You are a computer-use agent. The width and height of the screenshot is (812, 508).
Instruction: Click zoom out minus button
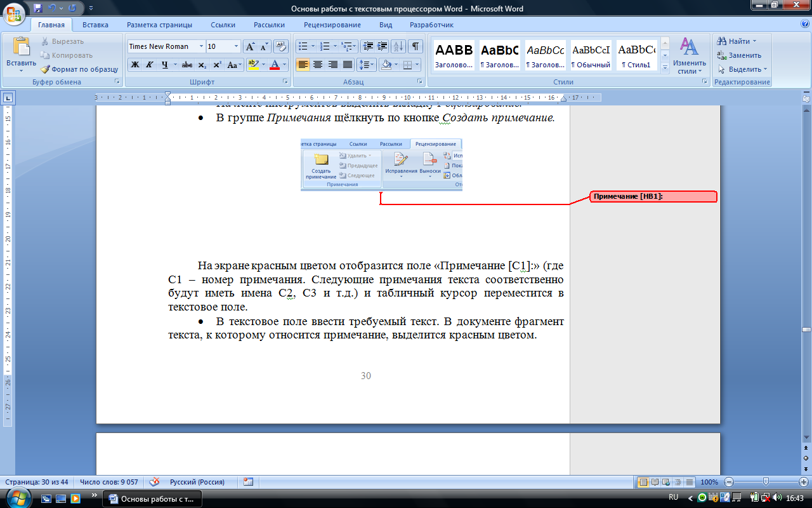coord(729,482)
